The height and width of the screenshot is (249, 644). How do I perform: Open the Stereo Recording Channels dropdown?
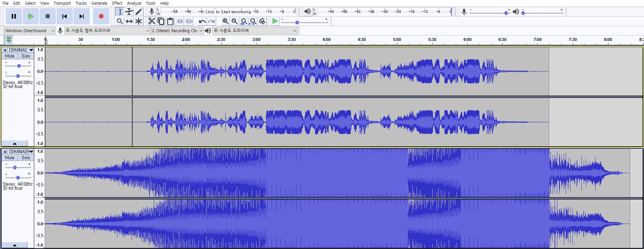[x=177, y=30]
